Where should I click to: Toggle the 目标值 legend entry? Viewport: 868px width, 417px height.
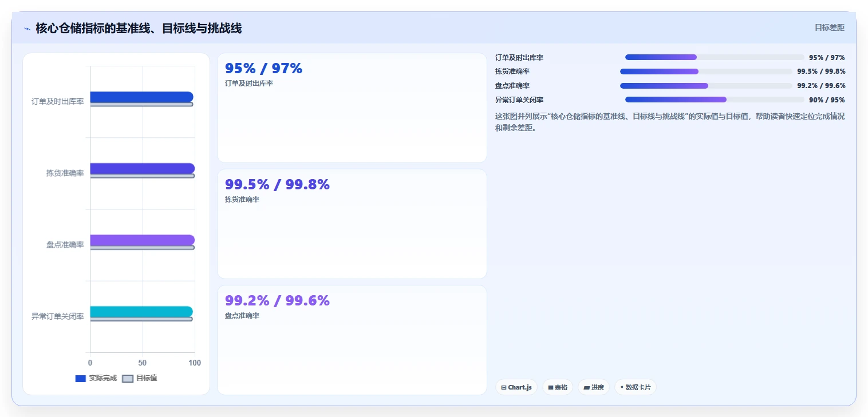click(x=140, y=378)
